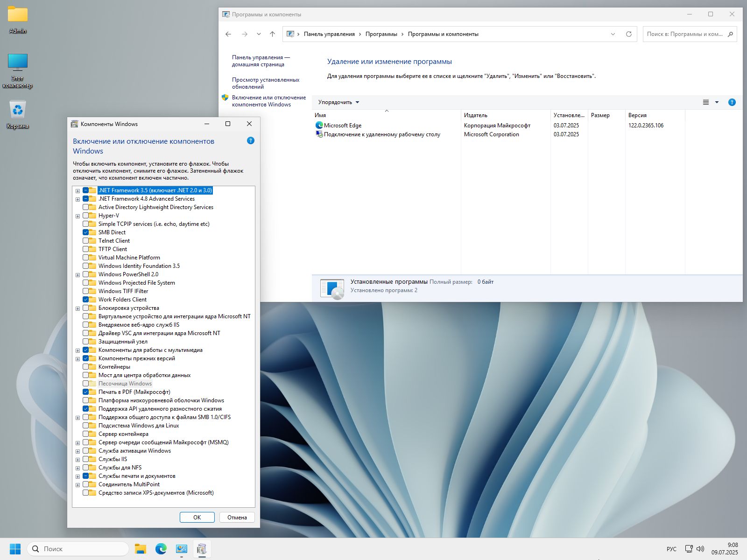Click Панель управления breadcrumb

pyautogui.click(x=329, y=34)
